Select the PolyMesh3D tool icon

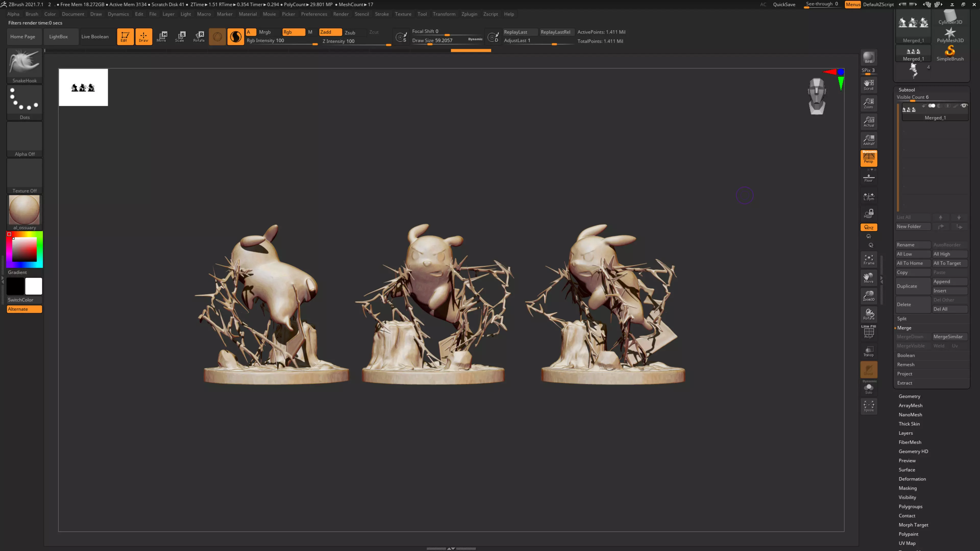[950, 35]
